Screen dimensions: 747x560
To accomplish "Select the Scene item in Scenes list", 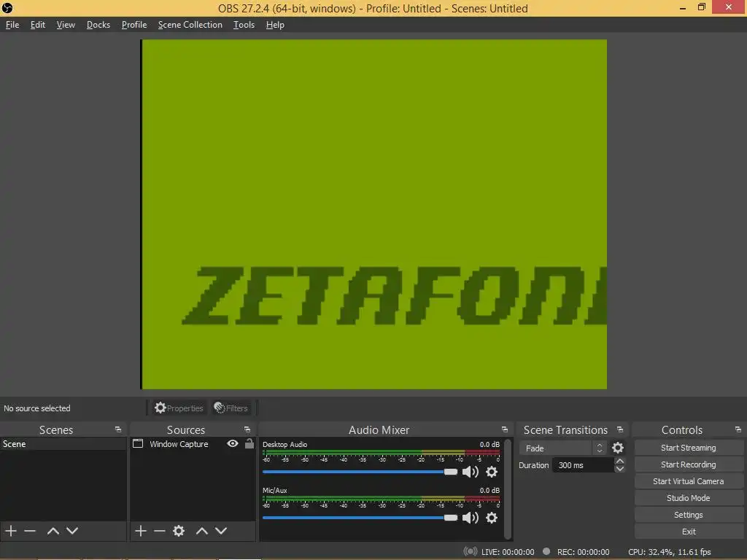I will [63, 444].
